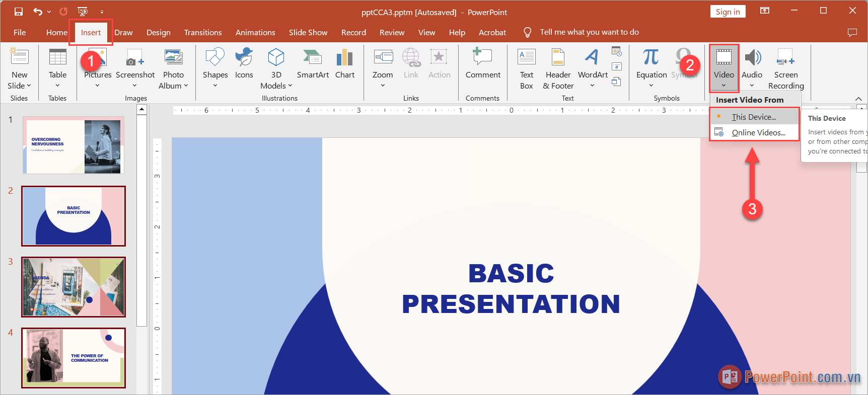The height and width of the screenshot is (395, 868).
Task: Click the Screenshot camera icon
Action: click(135, 57)
